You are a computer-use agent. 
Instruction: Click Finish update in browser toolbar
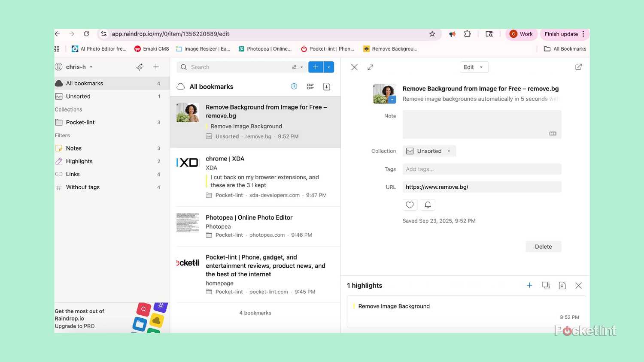561,34
